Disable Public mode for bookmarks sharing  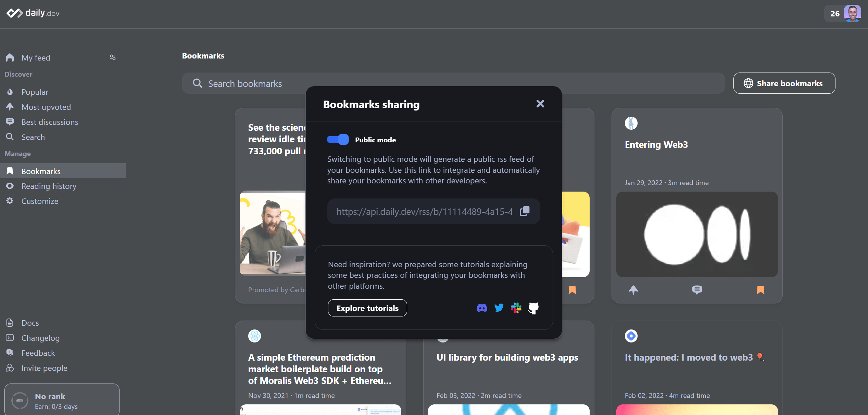338,140
